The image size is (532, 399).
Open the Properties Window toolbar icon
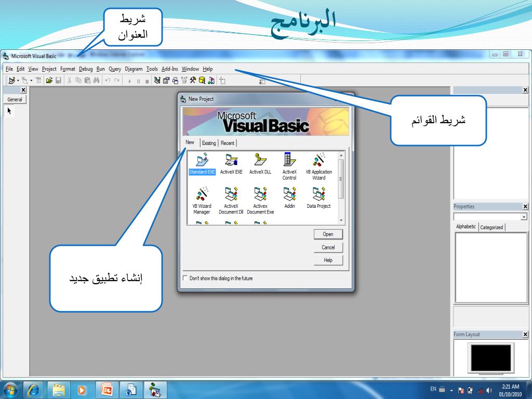(x=166, y=81)
